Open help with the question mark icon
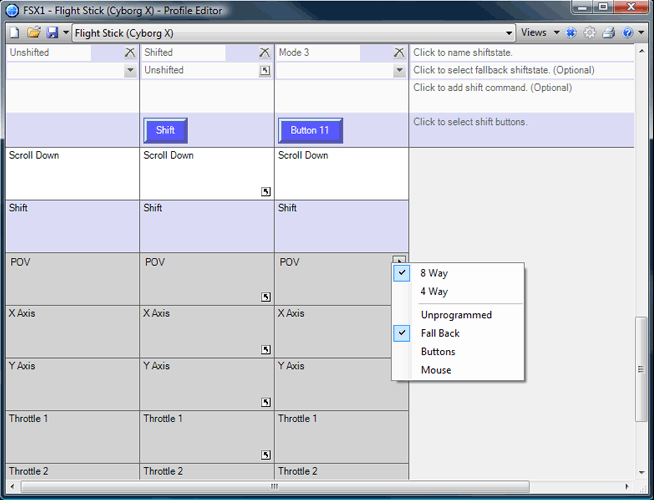This screenshot has width=654, height=500. click(627, 33)
